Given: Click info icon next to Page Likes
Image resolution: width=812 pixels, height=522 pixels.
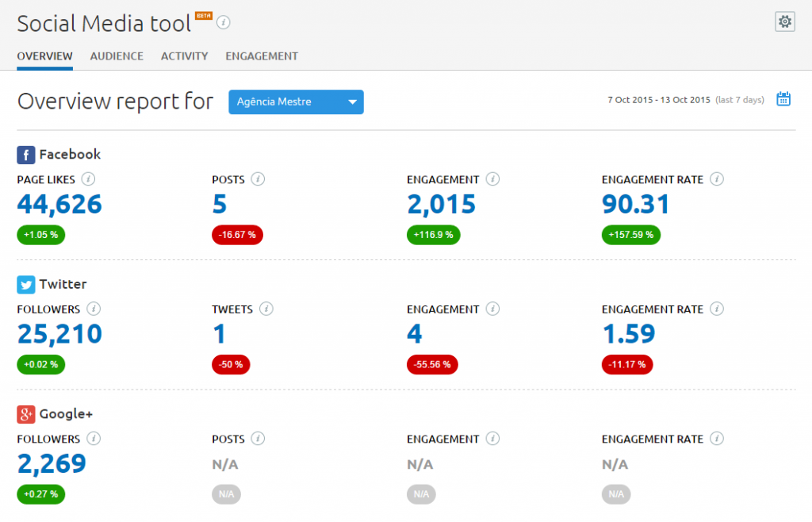Looking at the screenshot, I should pos(89,179).
